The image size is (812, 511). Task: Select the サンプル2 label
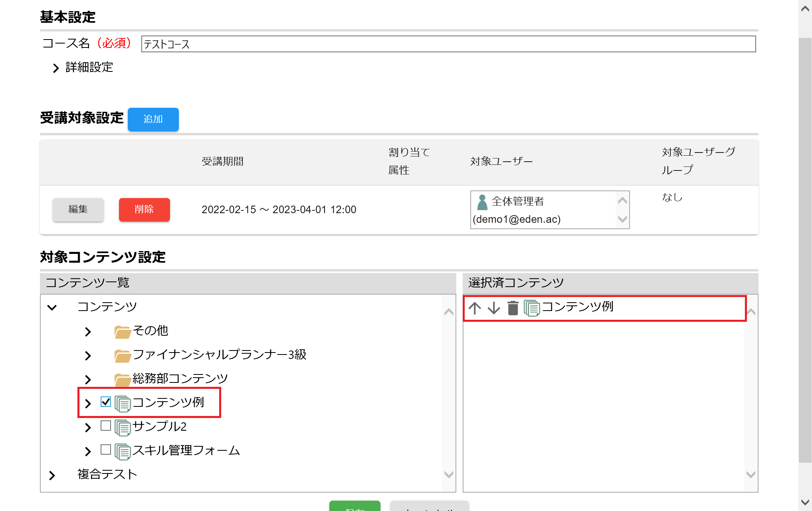[159, 426]
